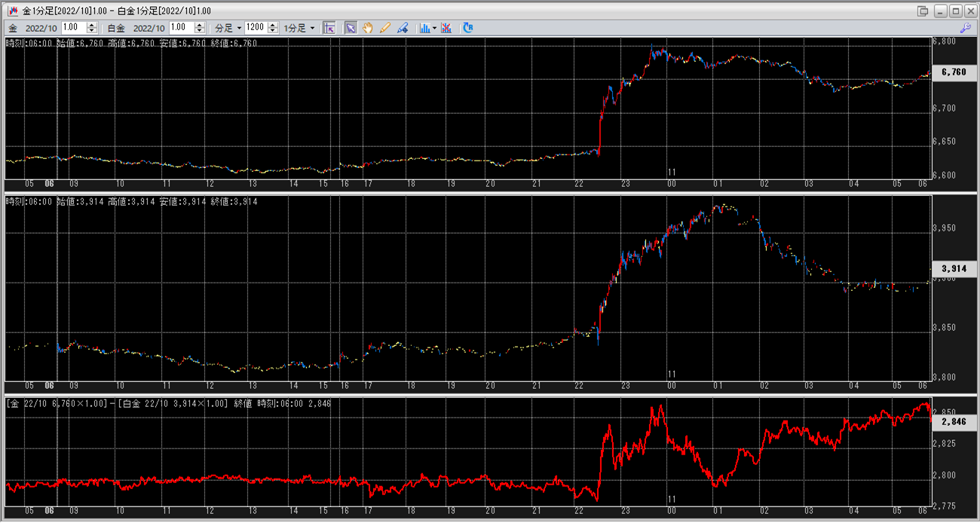Select the pencil trendline drawing tool
The height and width of the screenshot is (523, 980).
[x=385, y=28]
